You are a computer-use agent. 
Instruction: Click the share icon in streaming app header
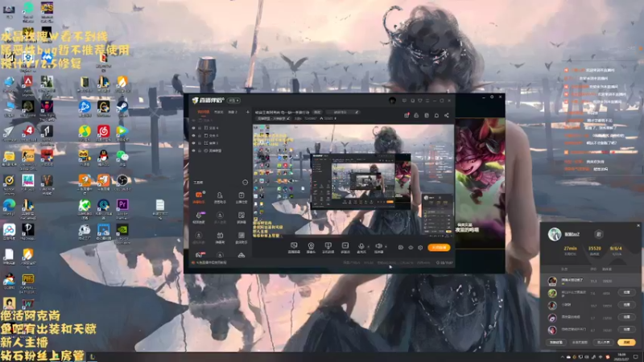[x=447, y=115]
